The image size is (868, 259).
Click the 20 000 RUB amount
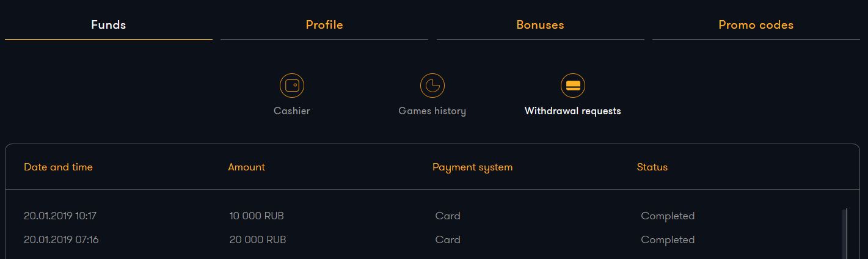258,239
